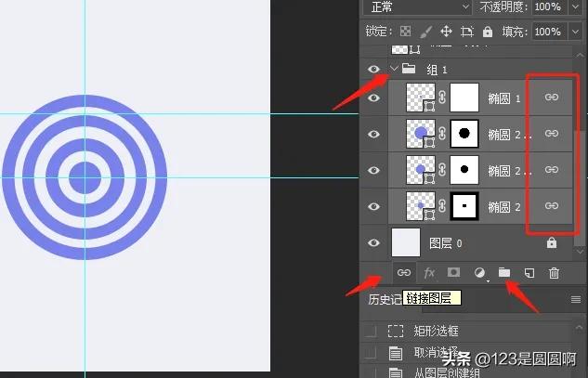
Task: Select 矩形选框 history state
Action: [x=467, y=332]
